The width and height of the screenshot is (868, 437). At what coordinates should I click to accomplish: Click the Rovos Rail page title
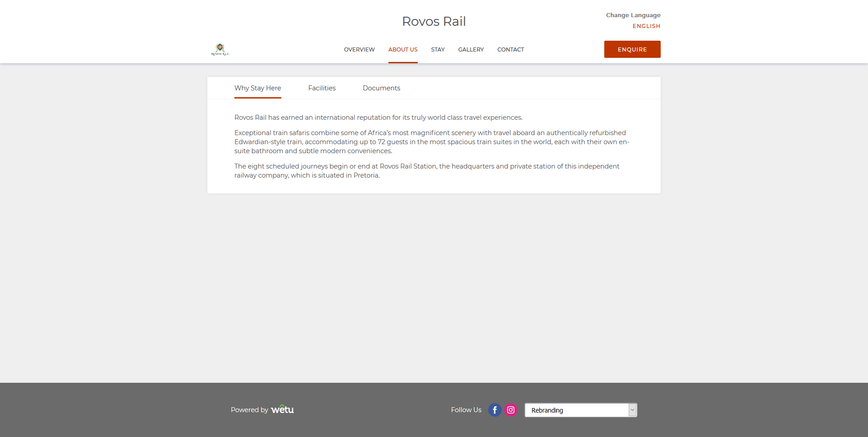434,21
